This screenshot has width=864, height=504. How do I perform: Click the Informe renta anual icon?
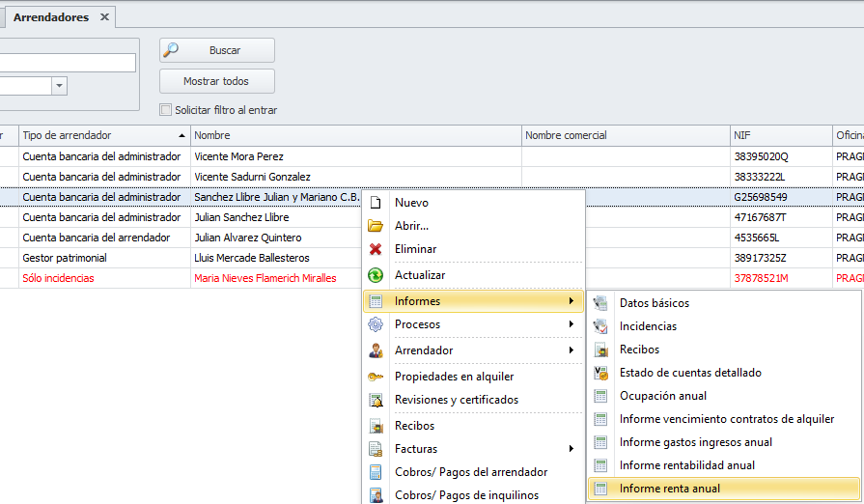pyautogui.click(x=600, y=489)
